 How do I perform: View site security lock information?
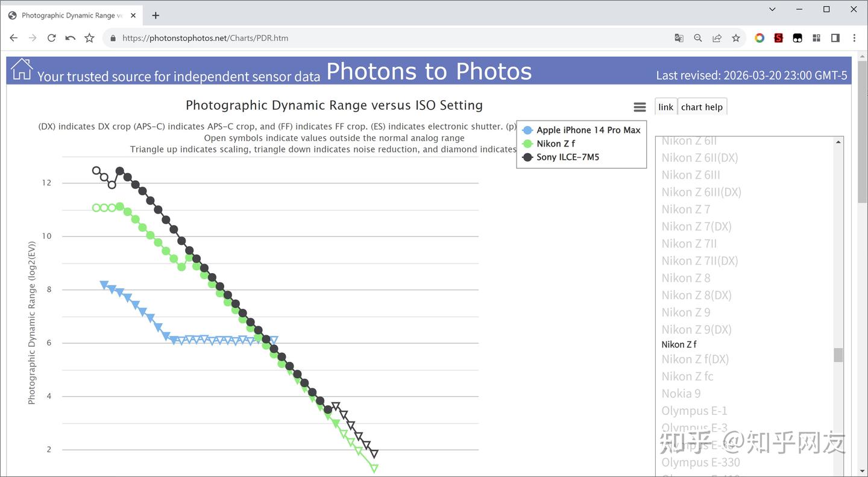[112, 38]
